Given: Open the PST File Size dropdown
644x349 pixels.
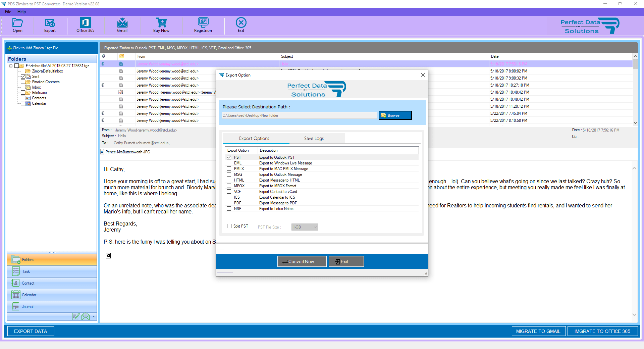Looking at the screenshot, I should [x=305, y=227].
